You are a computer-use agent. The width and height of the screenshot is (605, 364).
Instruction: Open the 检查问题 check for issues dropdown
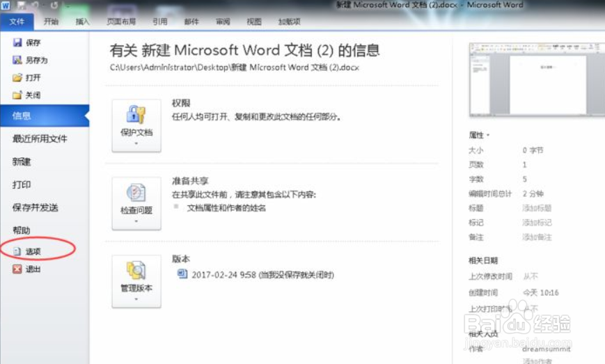[x=136, y=204]
